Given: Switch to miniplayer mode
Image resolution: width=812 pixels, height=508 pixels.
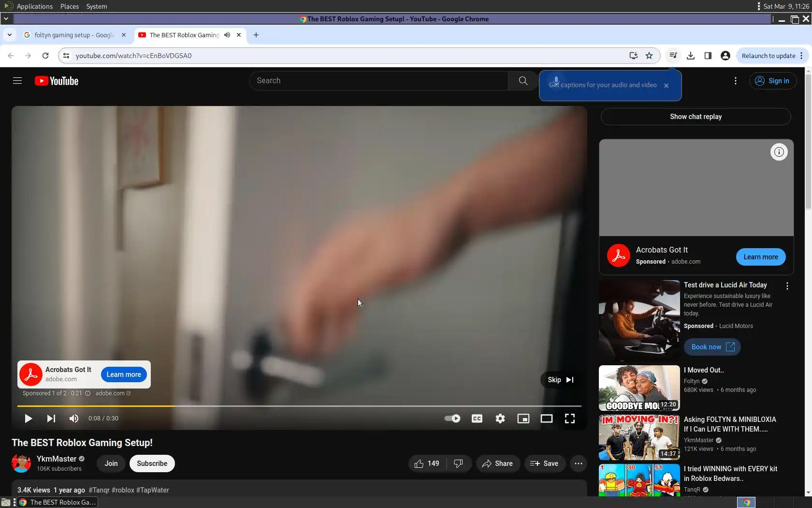Looking at the screenshot, I should click(x=523, y=418).
